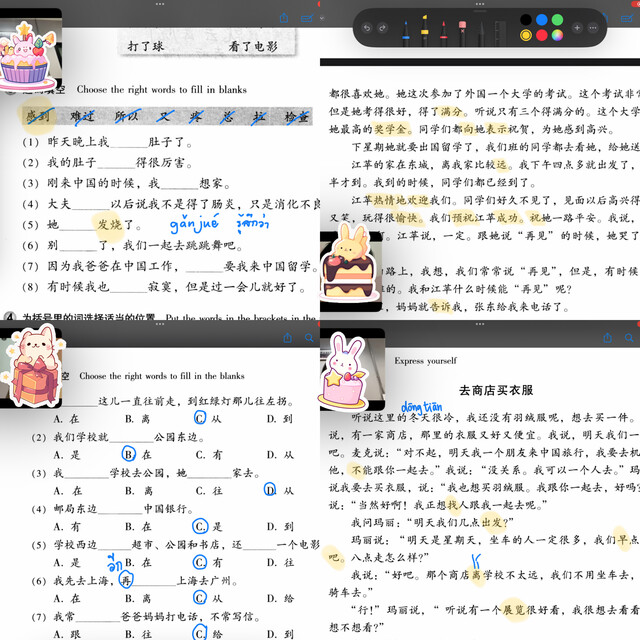Tap the phrase 看了电影 in header strip

point(253,47)
